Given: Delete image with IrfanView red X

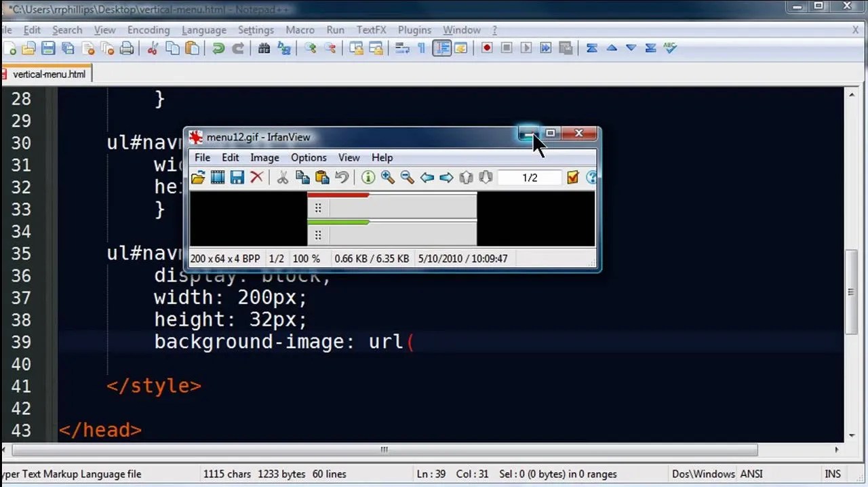Looking at the screenshot, I should point(256,178).
